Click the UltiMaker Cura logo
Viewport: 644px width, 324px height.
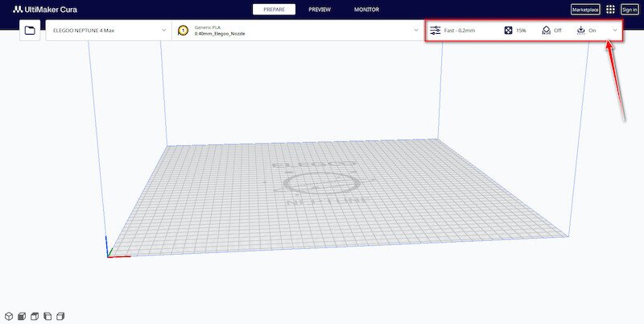[45, 9]
